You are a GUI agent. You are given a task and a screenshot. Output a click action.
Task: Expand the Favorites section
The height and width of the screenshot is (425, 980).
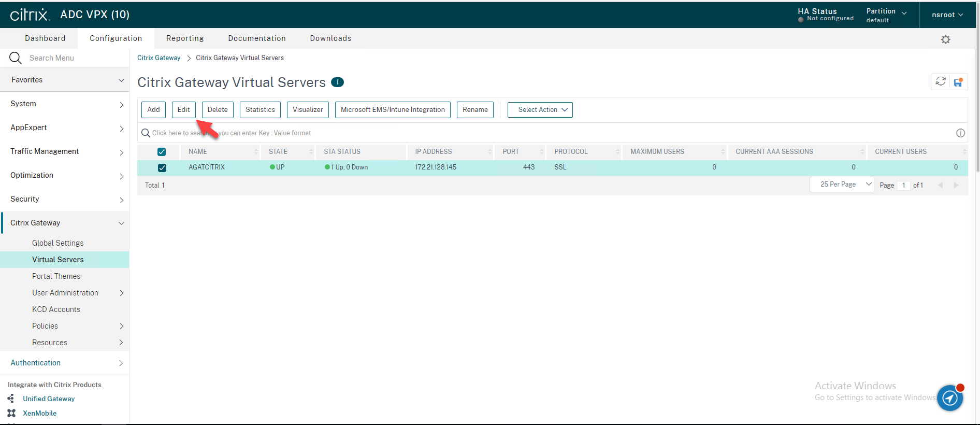(x=65, y=80)
